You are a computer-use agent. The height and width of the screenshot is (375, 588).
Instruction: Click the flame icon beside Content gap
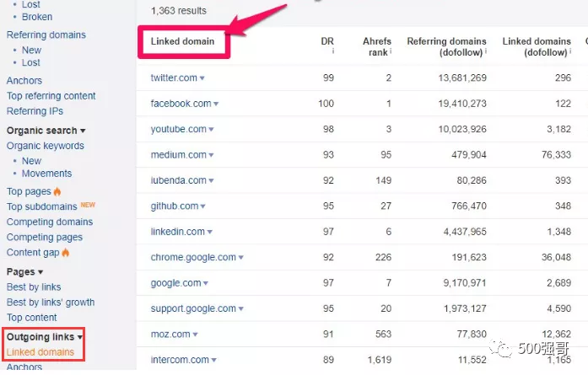(65, 253)
